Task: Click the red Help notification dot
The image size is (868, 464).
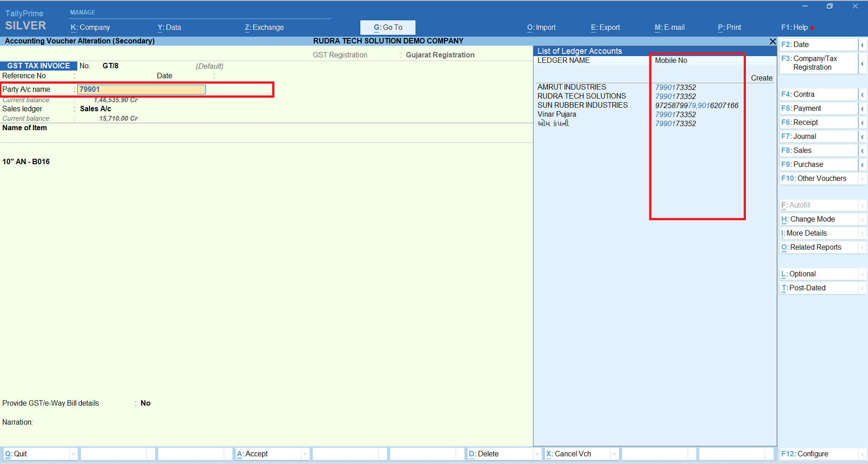Action: [813, 28]
